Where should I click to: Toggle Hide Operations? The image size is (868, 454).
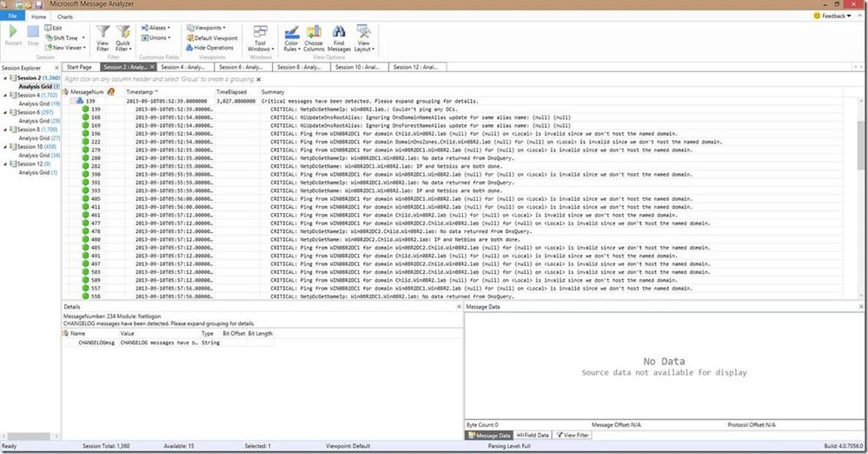point(209,48)
